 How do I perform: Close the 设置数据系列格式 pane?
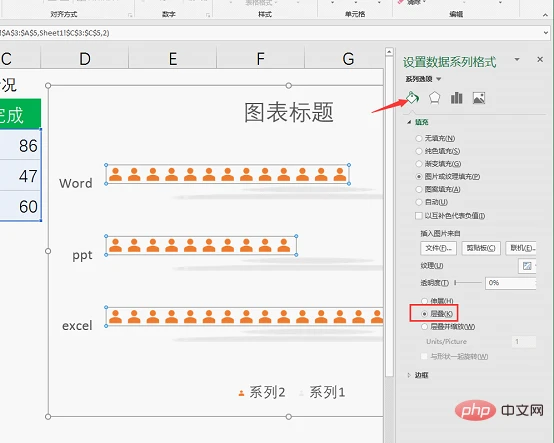[x=540, y=59]
